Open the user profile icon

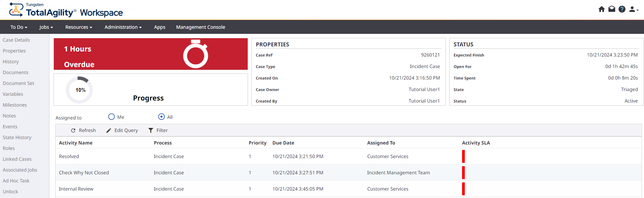point(632,9)
